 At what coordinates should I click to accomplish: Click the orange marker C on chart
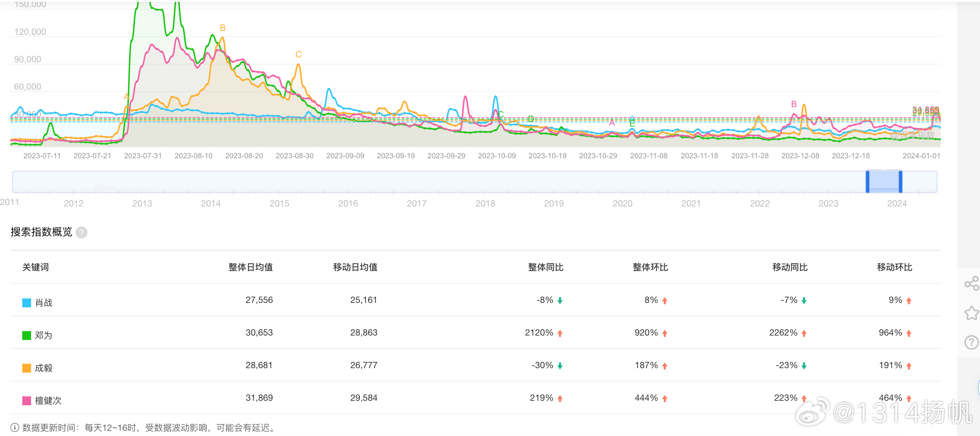299,54
